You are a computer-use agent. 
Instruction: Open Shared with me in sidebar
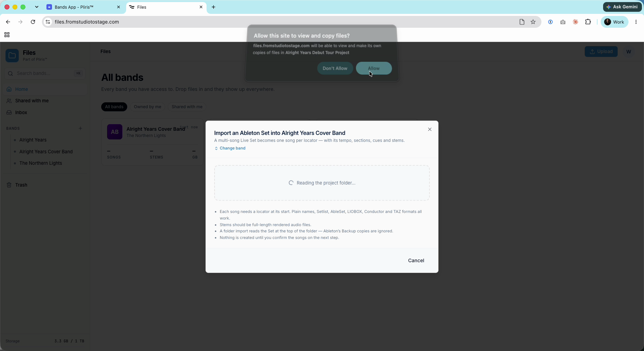tap(45, 101)
